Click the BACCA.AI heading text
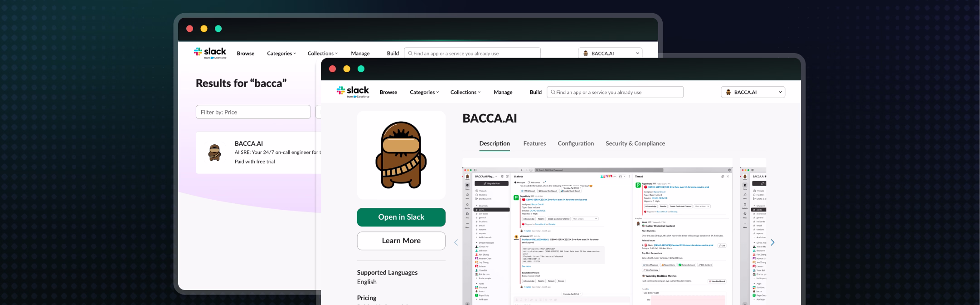980x305 pixels. pyautogui.click(x=490, y=118)
